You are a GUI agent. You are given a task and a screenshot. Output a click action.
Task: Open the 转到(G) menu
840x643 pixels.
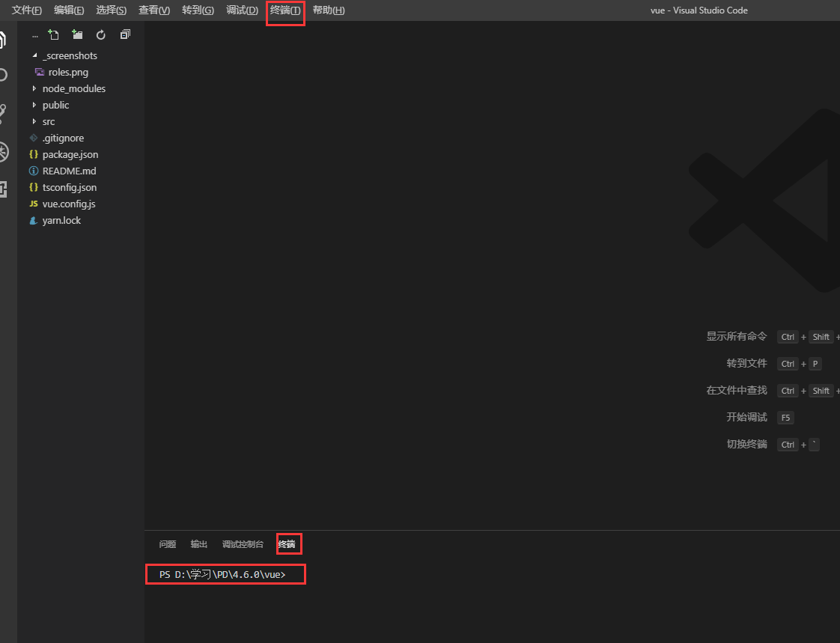click(x=198, y=10)
